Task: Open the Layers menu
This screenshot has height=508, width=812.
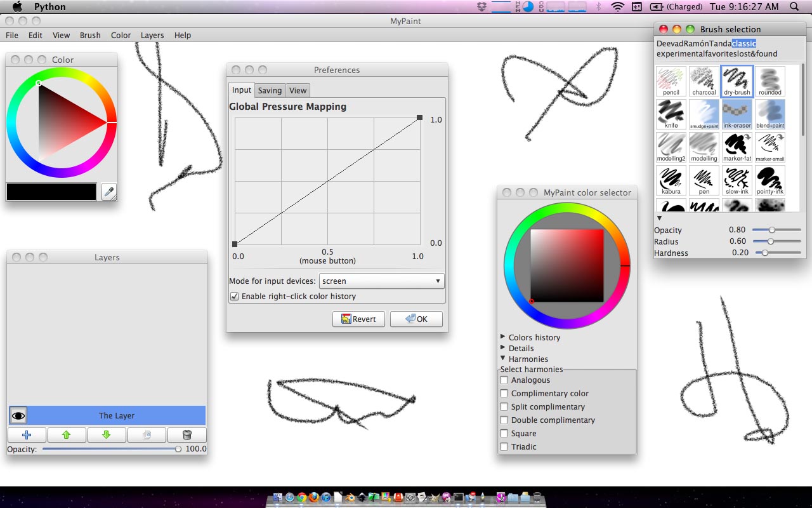Action: [152, 36]
